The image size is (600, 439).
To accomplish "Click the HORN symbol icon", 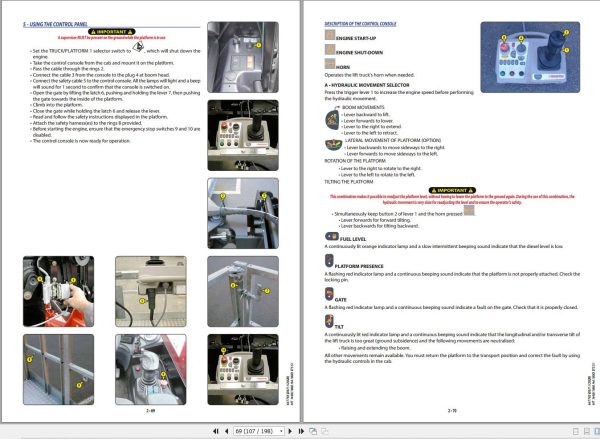I will pos(330,64).
